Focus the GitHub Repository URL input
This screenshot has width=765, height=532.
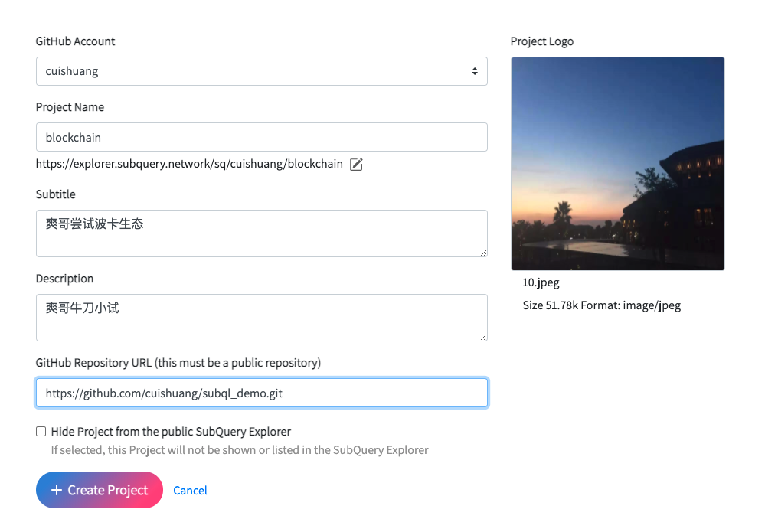coord(261,393)
